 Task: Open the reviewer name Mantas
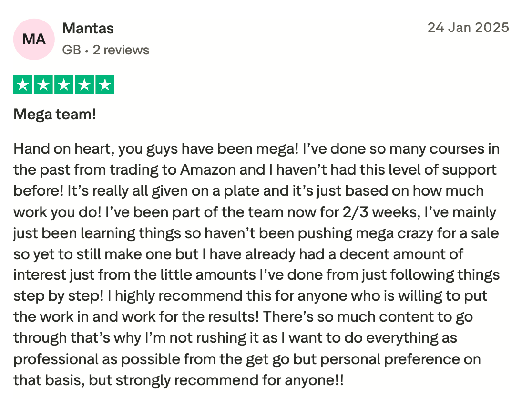(x=88, y=29)
